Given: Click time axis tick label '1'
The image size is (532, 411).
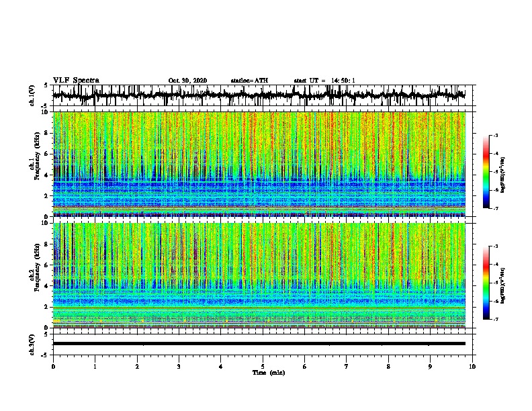Looking at the screenshot, I should (95, 366).
